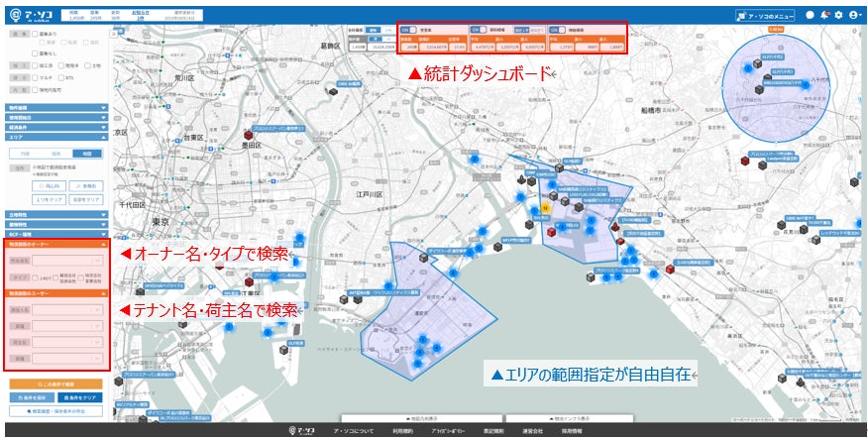The width and height of the screenshot is (868, 438).
Task: Click the 条件をクリア button
Action: coord(79,397)
